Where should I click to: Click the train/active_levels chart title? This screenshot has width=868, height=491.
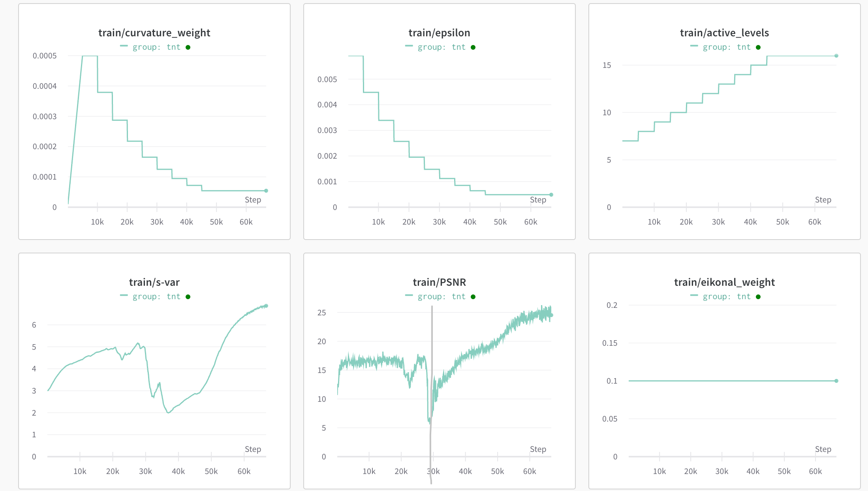[724, 33]
